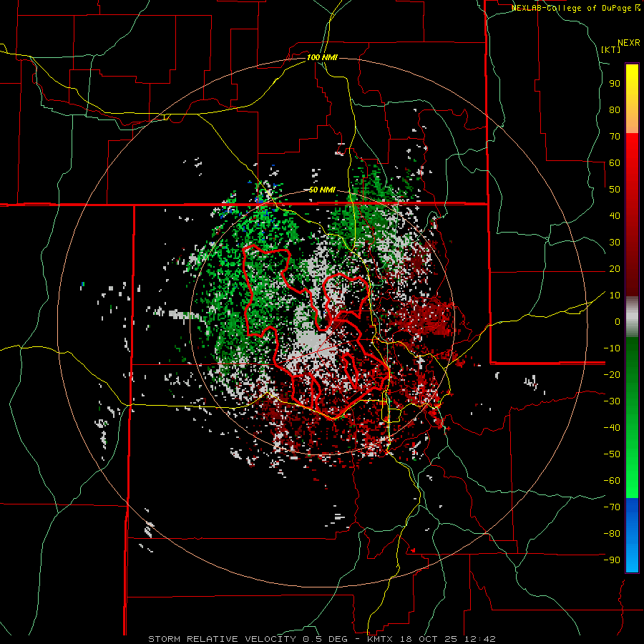
Task: Click the -80 value on the velocity scale
Action: pos(612,534)
